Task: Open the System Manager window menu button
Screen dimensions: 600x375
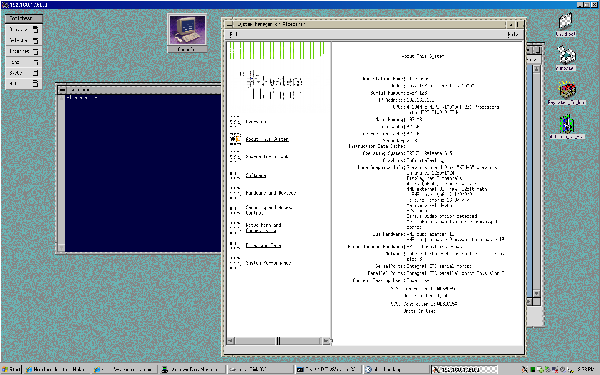Action: [229, 24]
